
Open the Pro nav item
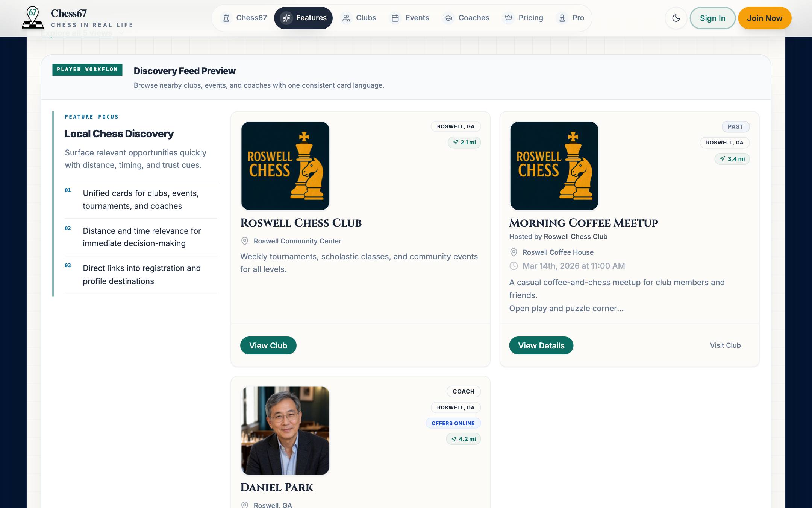[x=571, y=18]
